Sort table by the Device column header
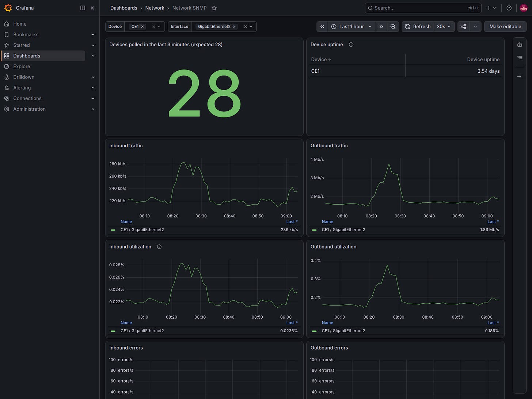Image resolution: width=532 pixels, height=399 pixels. click(x=321, y=60)
